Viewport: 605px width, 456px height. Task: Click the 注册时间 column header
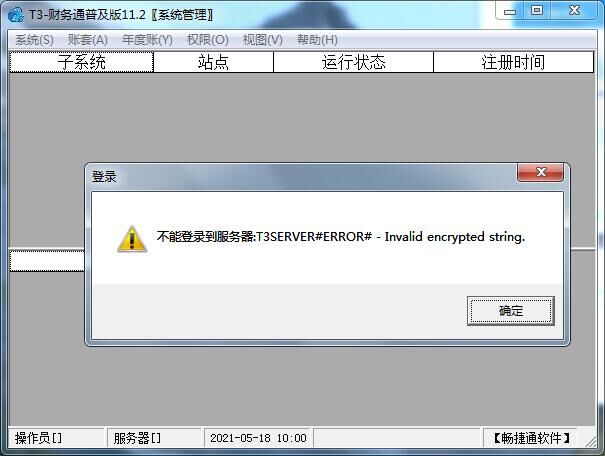coord(513,62)
